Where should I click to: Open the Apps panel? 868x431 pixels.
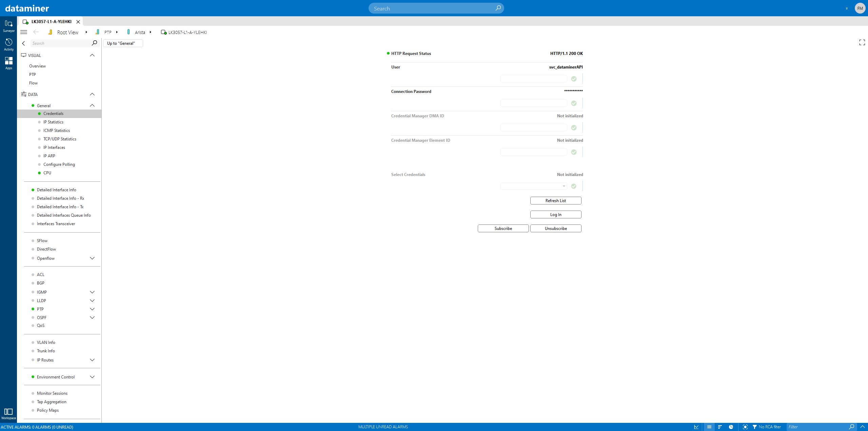(x=8, y=63)
